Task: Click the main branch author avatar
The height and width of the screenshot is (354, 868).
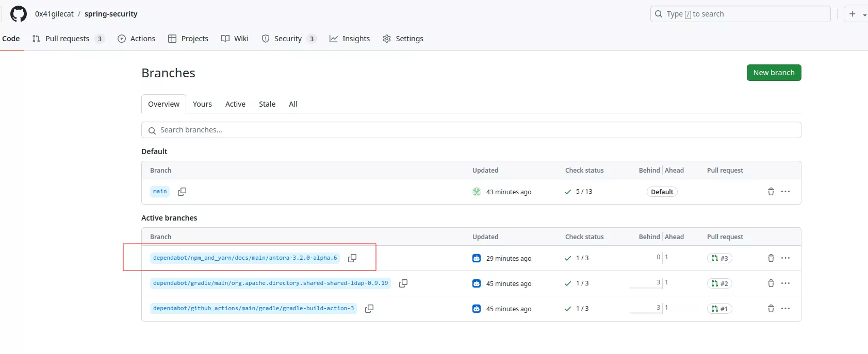Action: tap(477, 192)
